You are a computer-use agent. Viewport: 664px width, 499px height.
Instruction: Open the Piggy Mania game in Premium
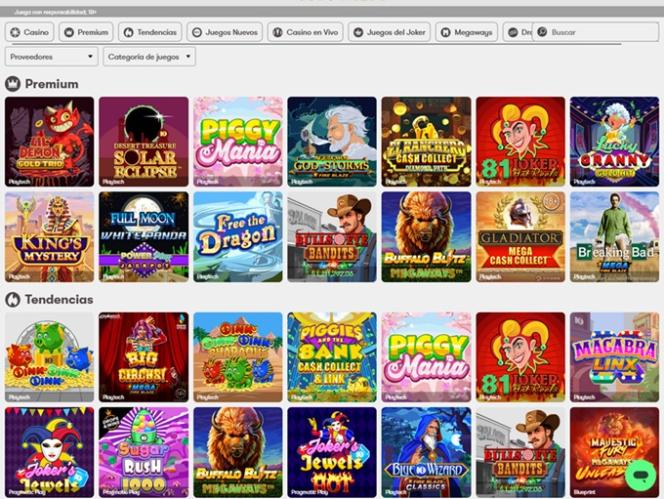tap(238, 141)
